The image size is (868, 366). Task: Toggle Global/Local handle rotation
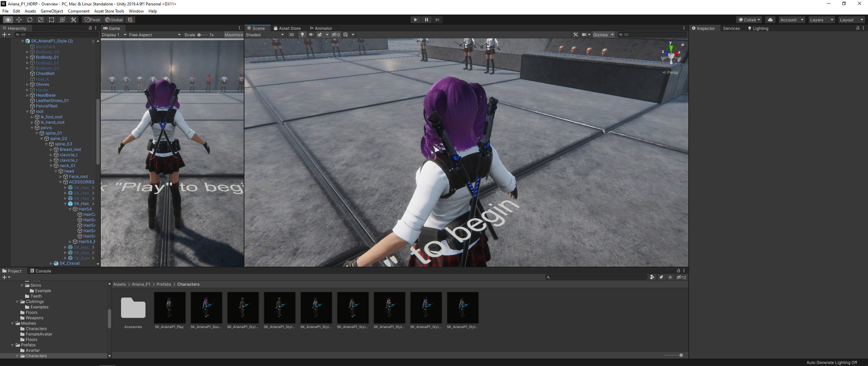click(114, 20)
